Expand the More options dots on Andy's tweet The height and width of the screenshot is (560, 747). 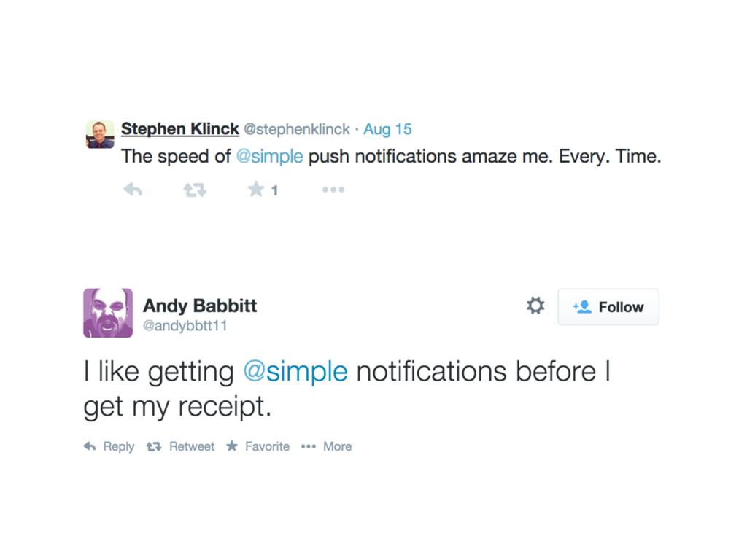point(309,447)
